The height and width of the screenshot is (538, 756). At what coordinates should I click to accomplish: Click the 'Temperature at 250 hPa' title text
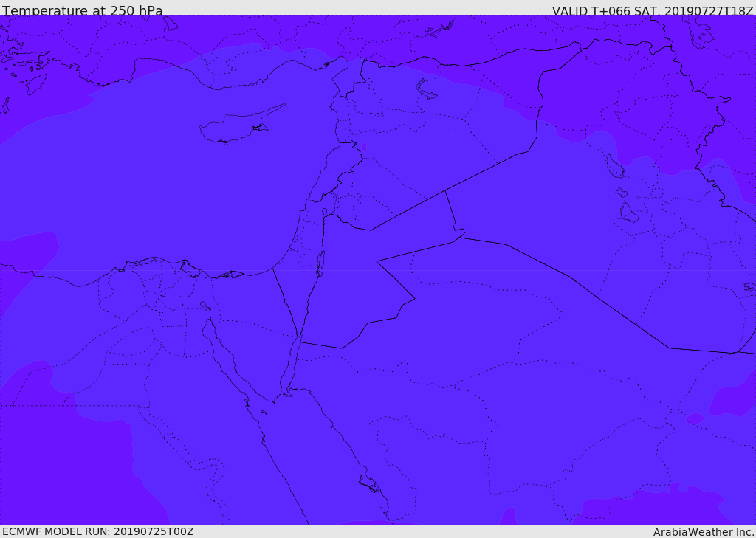coord(83,10)
